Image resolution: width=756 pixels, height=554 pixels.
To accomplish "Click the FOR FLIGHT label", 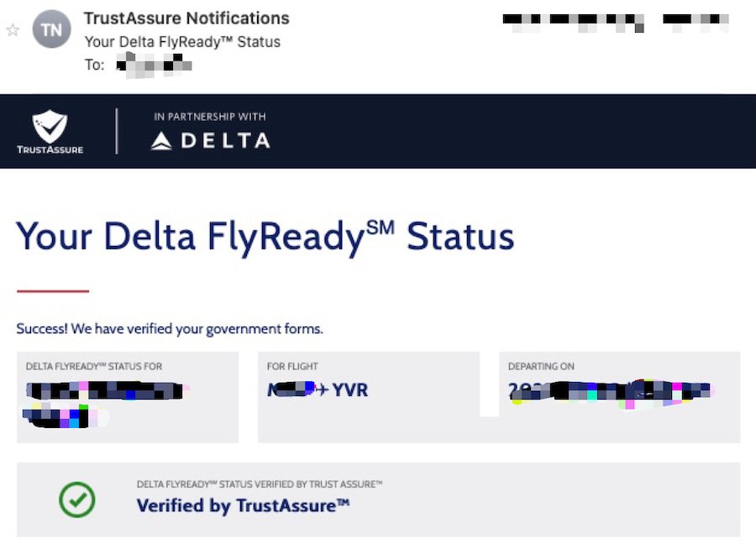I will click(x=292, y=366).
